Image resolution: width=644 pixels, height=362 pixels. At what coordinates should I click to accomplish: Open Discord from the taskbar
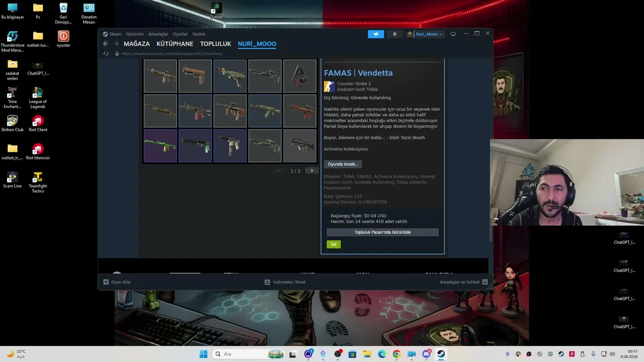[427, 354]
